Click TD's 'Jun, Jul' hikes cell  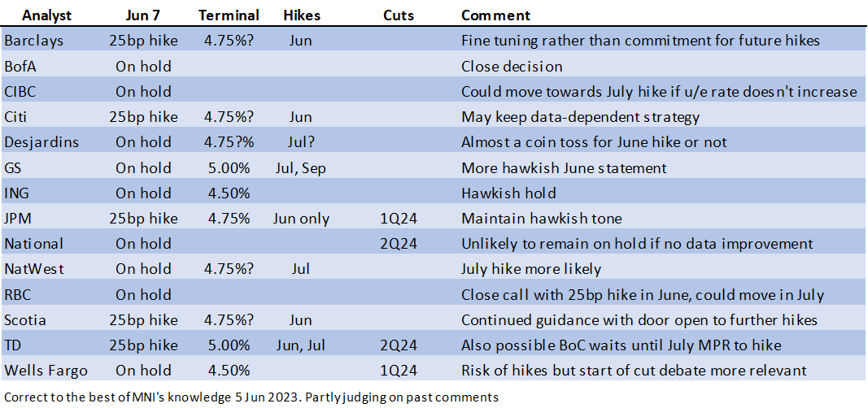[x=302, y=345]
